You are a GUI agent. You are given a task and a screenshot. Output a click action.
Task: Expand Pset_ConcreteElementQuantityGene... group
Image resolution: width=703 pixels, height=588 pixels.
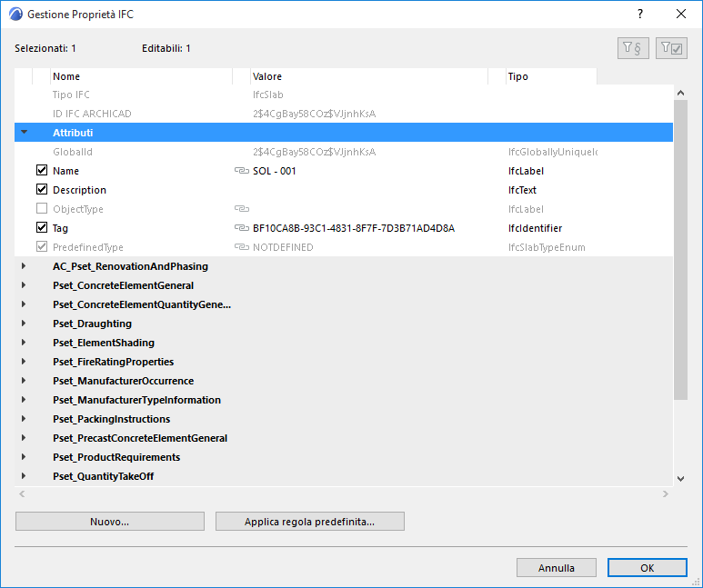pyautogui.click(x=24, y=304)
